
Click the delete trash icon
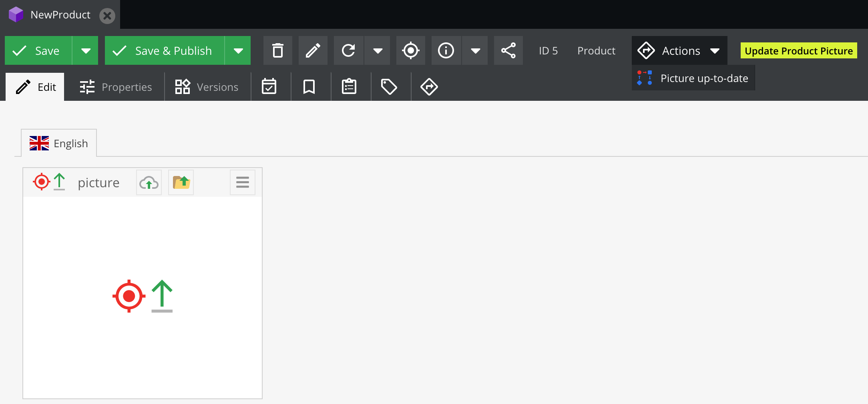pos(277,51)
